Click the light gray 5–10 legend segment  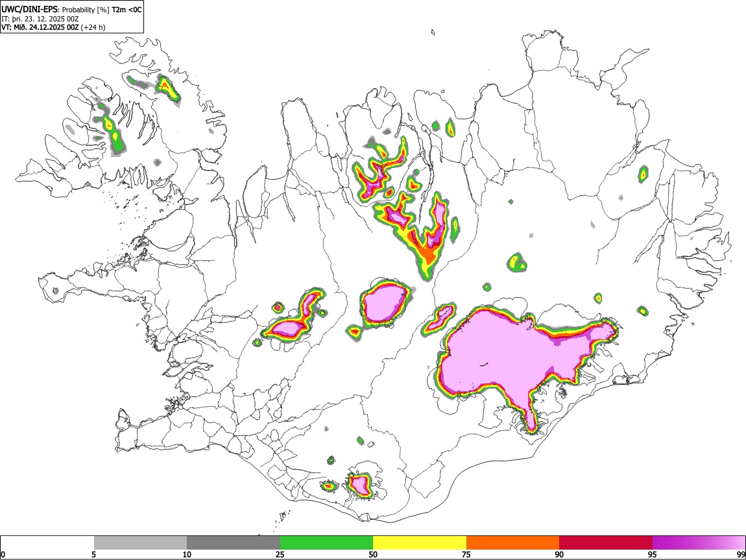point(140,542)
